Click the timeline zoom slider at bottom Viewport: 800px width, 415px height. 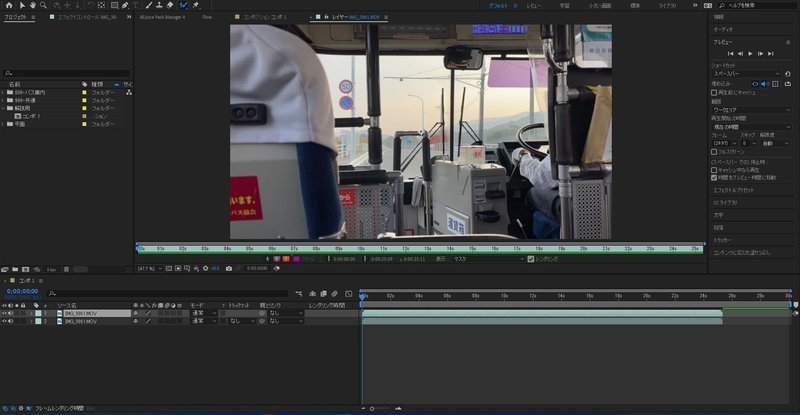[380, 408]
